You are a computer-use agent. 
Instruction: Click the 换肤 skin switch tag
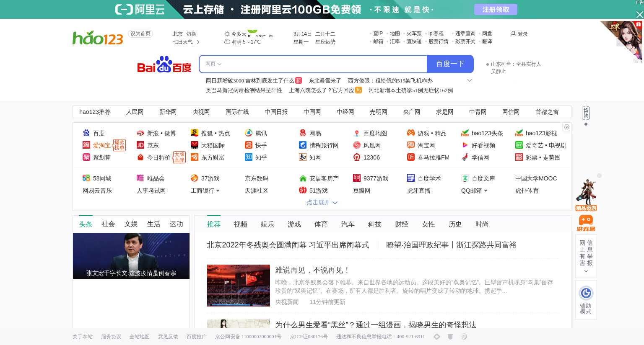point(586,113)
